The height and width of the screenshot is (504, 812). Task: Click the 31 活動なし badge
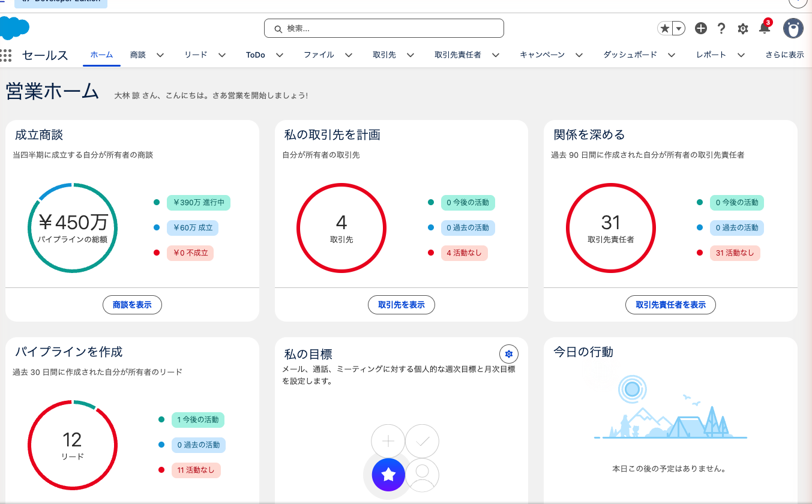(735, 253)
